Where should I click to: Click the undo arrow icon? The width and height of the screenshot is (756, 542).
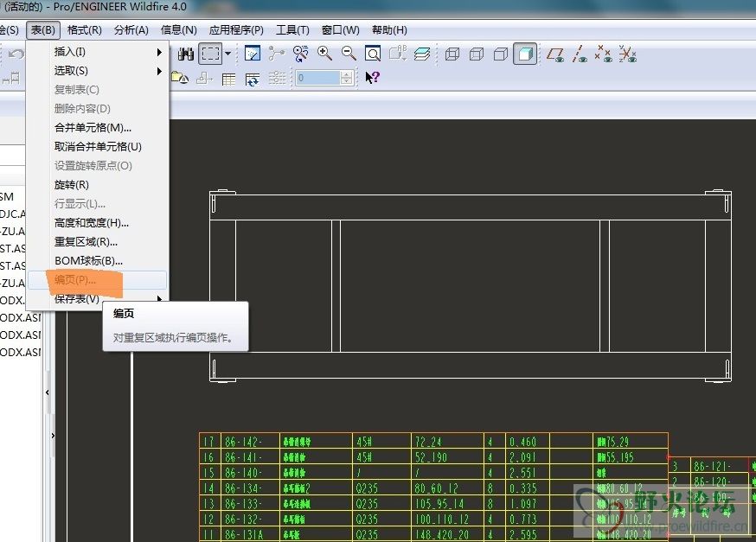pyautogui.click(x=16, y=54)
